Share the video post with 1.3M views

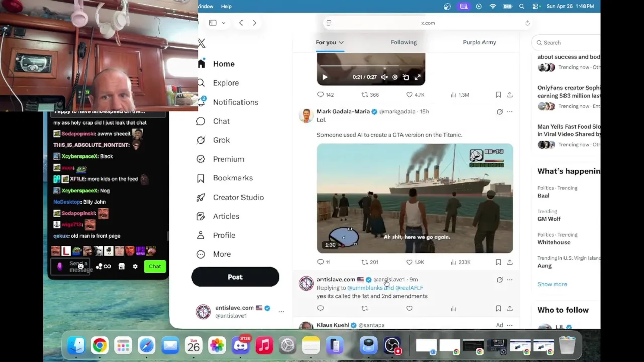tap(510, 95)
